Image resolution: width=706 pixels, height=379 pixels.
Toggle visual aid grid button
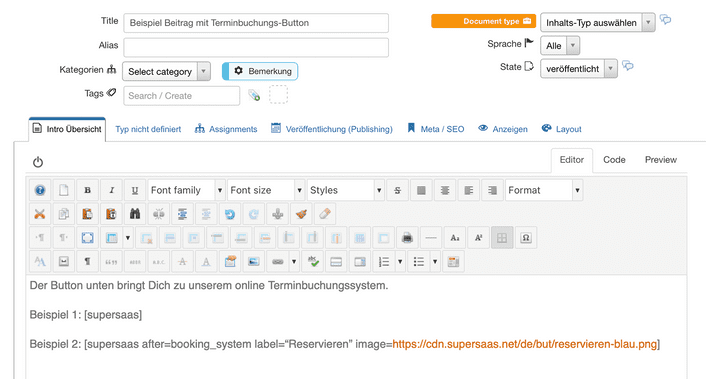[502, 238]
